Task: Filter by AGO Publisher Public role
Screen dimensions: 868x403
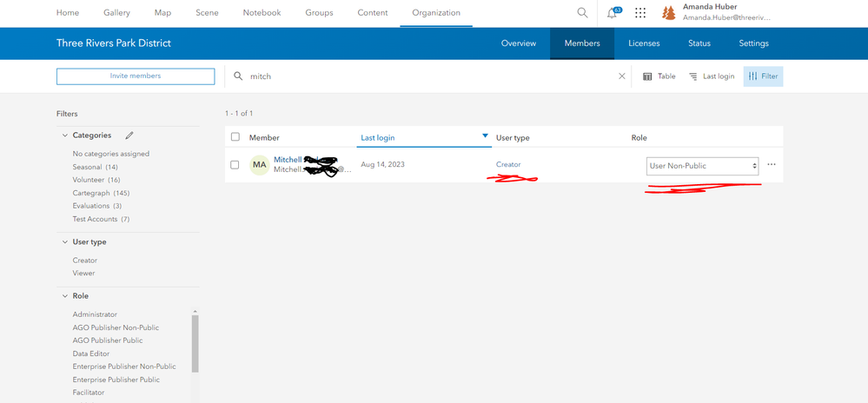Action: point(108,340)
